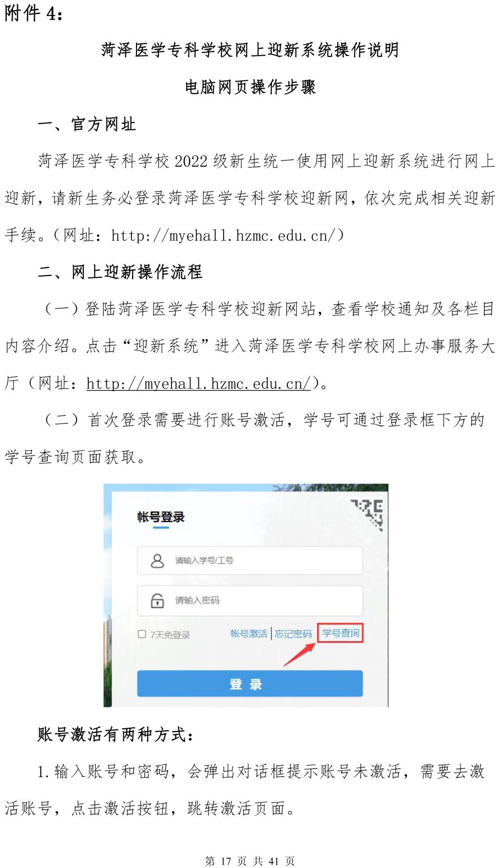
Task: Click the 请输入学号/工号 input field
Action: pos(250,561)
